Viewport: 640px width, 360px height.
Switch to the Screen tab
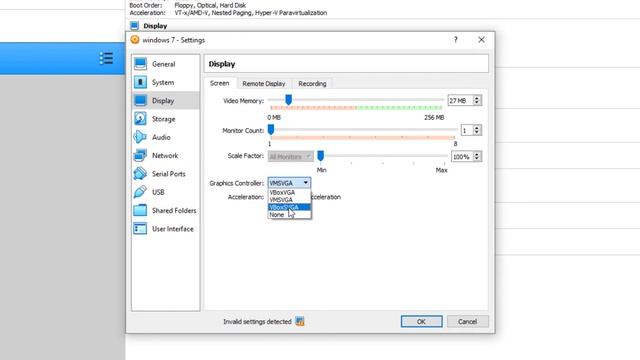pos(220,83)
